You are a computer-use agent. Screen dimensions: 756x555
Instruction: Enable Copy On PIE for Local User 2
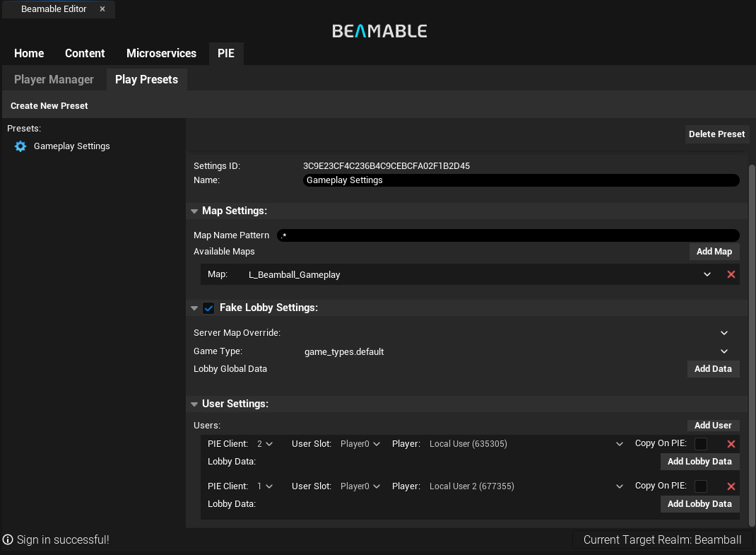click(x=701, y=486)
